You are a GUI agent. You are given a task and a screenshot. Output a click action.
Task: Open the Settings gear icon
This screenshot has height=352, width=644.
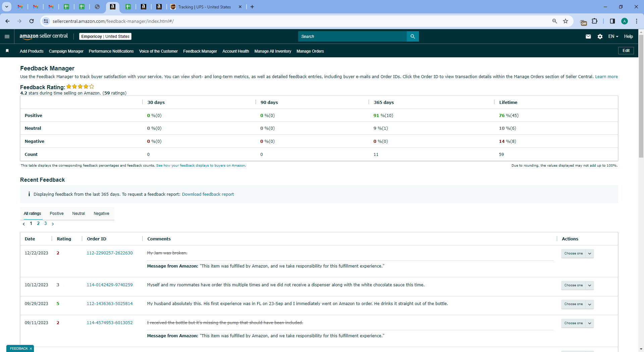[x=600, y=37]
